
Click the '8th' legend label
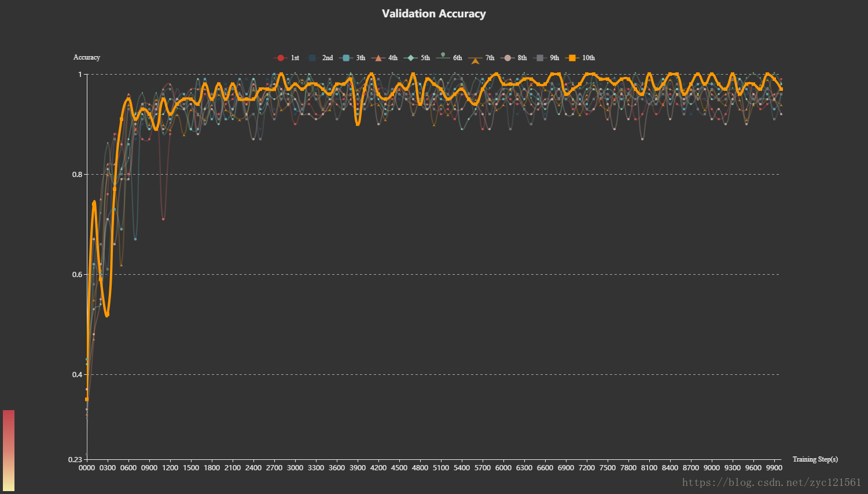click(x=523, y=58)
